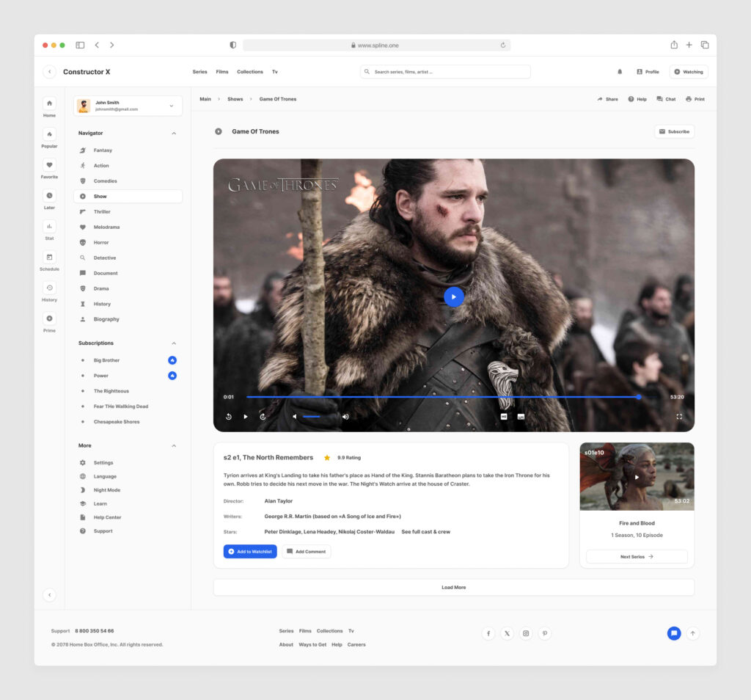Click the star rating icon
The height and width of the screenshot is (700, 751).
(x=327, y=458)
